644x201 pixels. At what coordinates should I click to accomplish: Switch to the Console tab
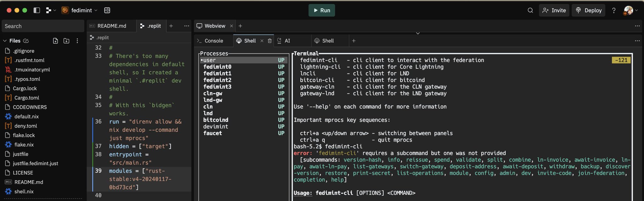(x=213, y=41)
